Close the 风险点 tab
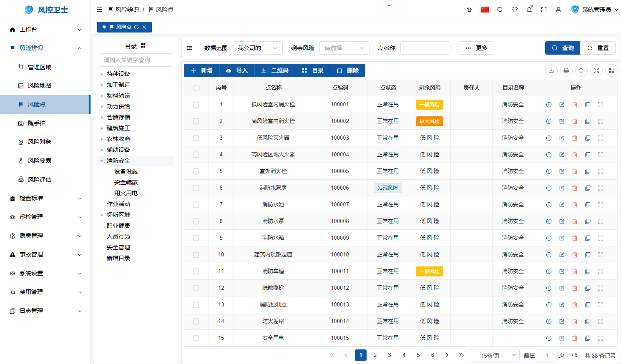Screen dimensions: 621x364 144,27
